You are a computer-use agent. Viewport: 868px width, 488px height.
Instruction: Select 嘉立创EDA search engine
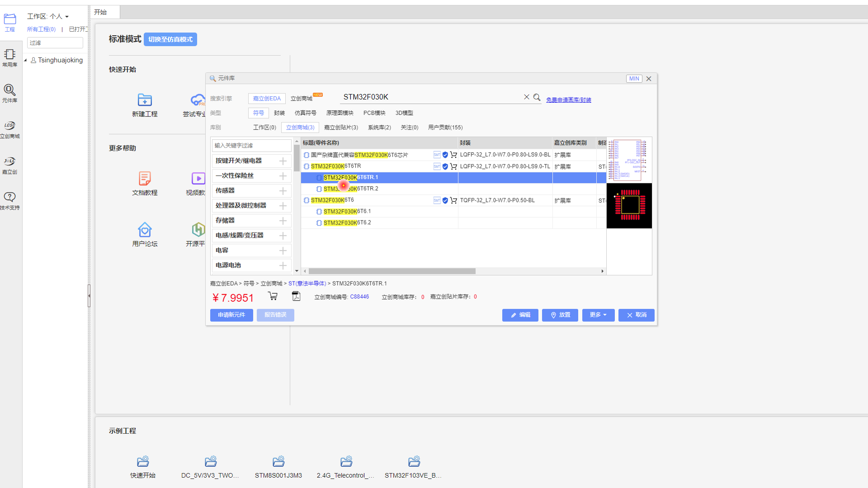tap(267, 99)
